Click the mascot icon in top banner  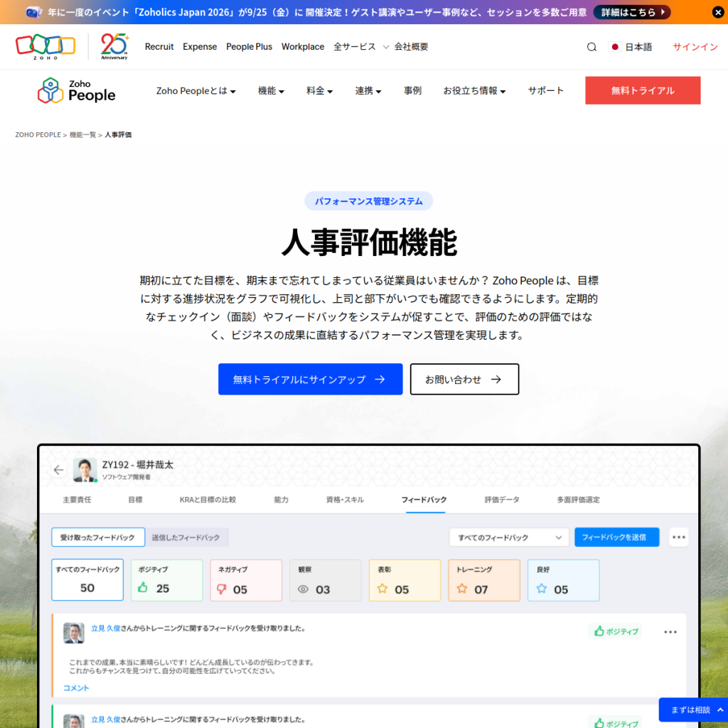pyautogui.click(x=34, y=12)
